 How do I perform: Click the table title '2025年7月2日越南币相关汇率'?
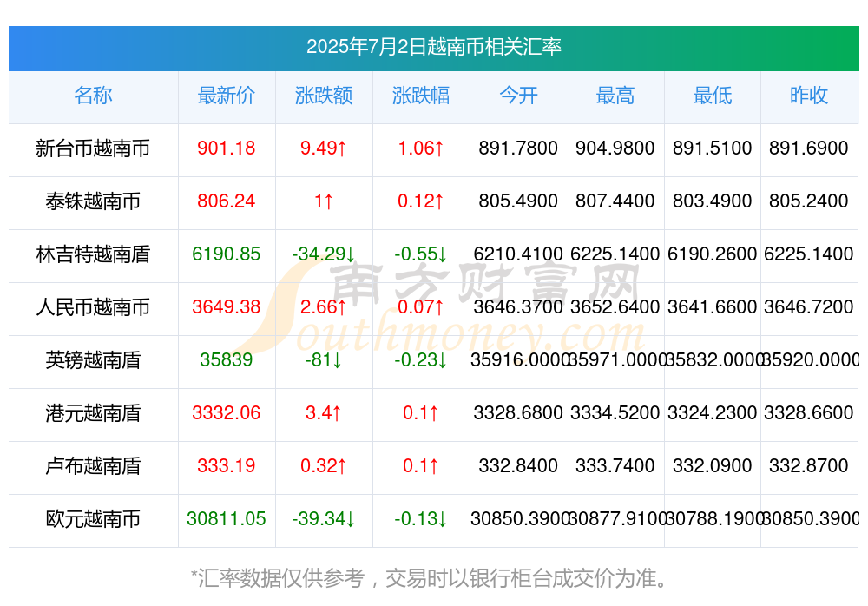(x=434, y=47)
